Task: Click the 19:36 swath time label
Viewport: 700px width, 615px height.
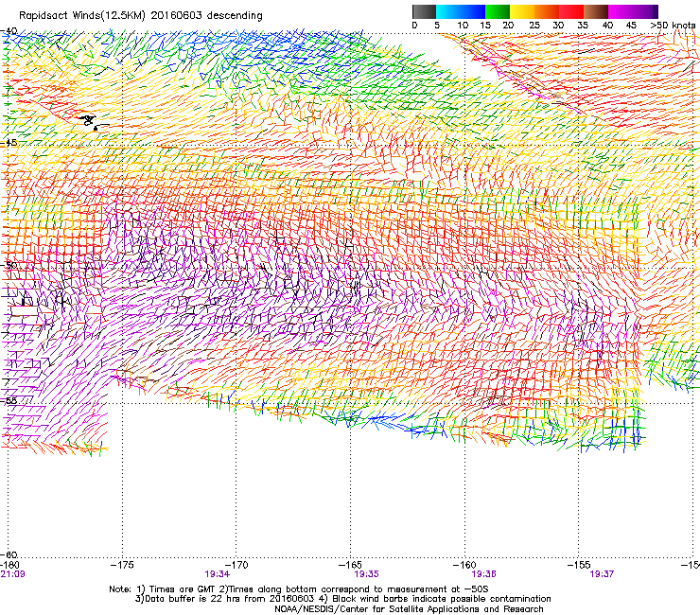Action: click(484, 574)
